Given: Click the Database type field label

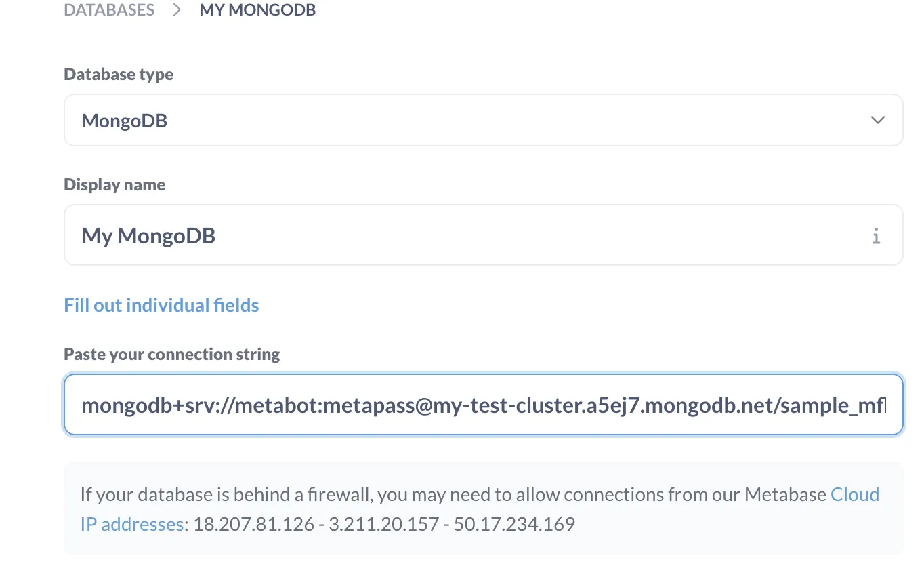Looking at the screenshot, I should [119, 74].
